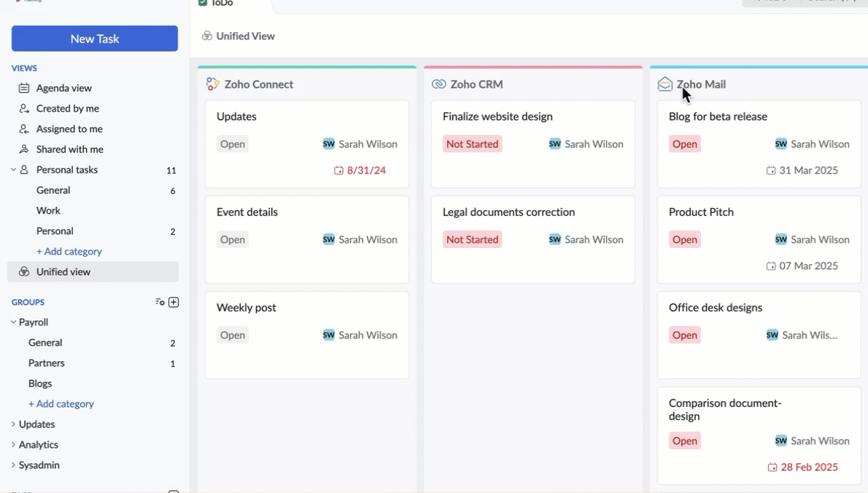Viewport: 868px width, 493px height.
Task: Click SW avatar on Legal documents correction card
Action: pos(554,240)
